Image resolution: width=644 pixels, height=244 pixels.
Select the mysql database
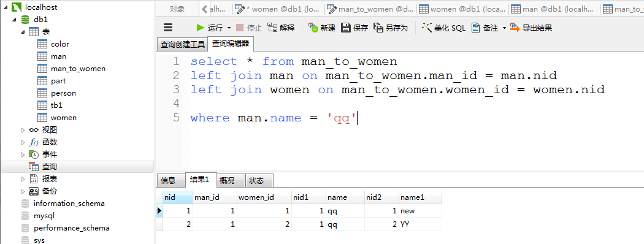44,216
